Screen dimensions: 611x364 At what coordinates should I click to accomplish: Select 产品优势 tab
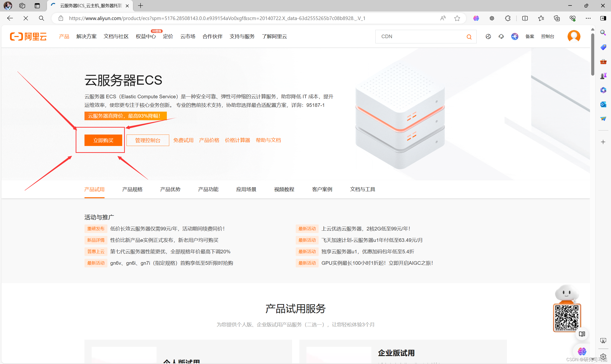pyautogui.click(x=170, y=189)
